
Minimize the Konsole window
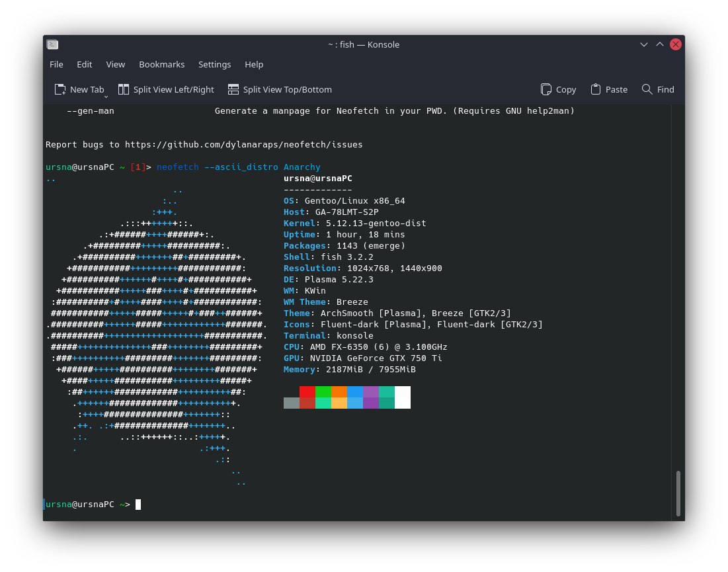point(644,44)
